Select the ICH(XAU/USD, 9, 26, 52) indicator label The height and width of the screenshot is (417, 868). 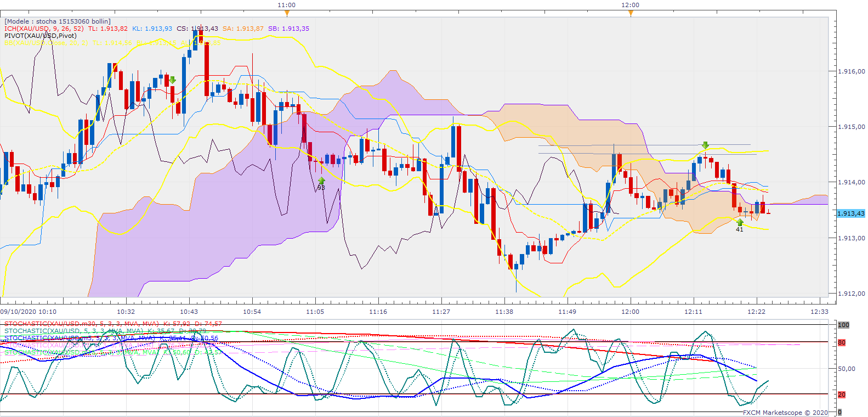coord(44,29)
